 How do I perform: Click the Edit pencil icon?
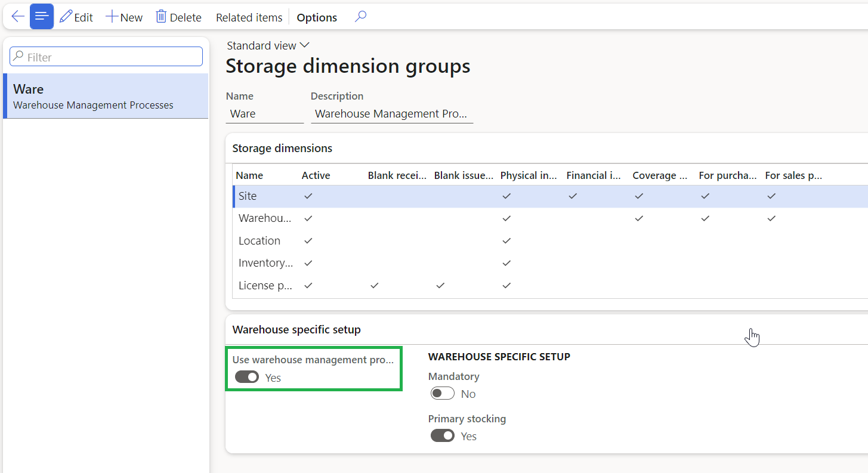pyautogui.click(x=66, y=17)
